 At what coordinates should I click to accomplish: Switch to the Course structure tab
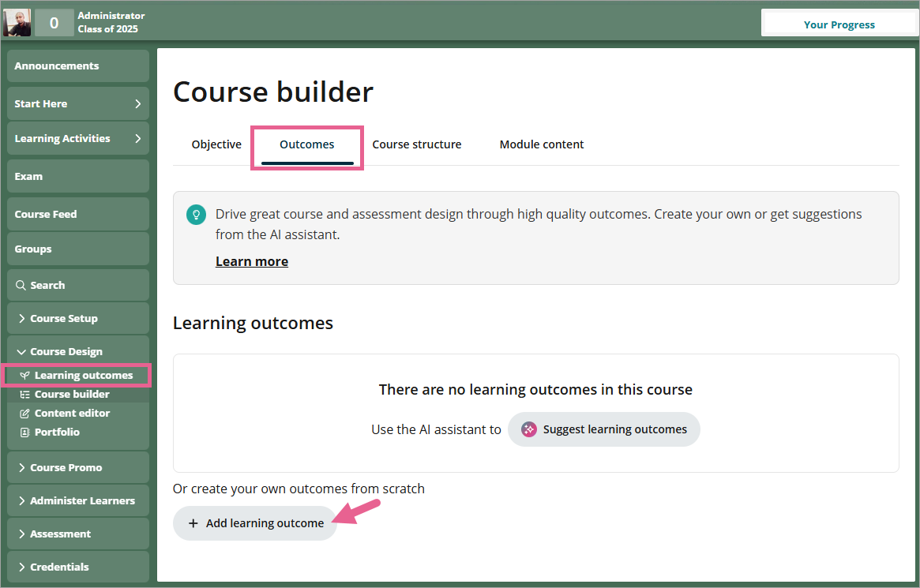pos(417,144)
